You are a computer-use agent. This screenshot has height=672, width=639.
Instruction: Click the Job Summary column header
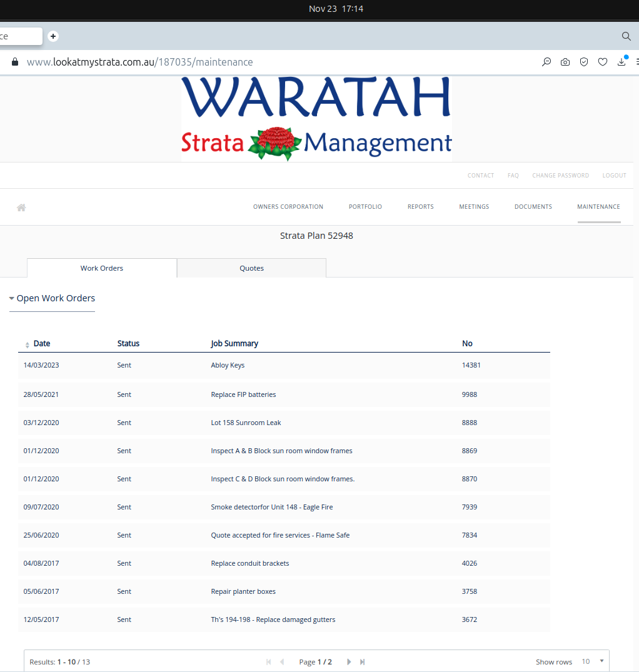pyautogui.click(x=234, y=343)
